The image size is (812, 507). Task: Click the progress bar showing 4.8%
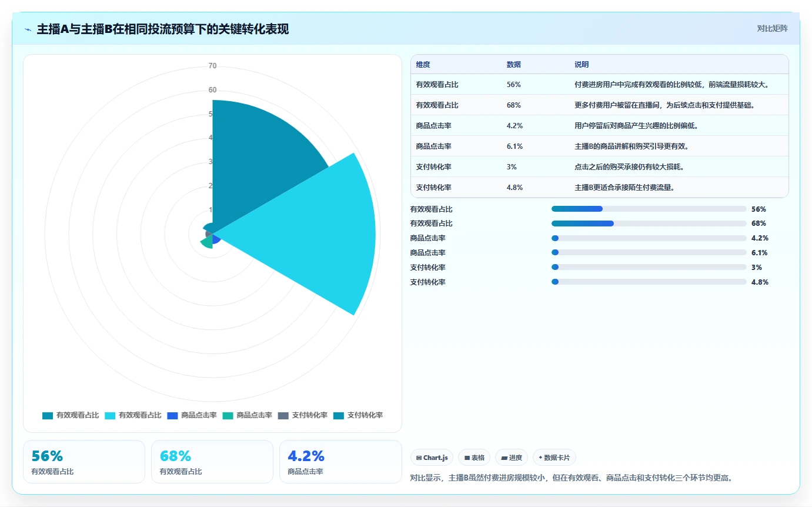point(649,282)
